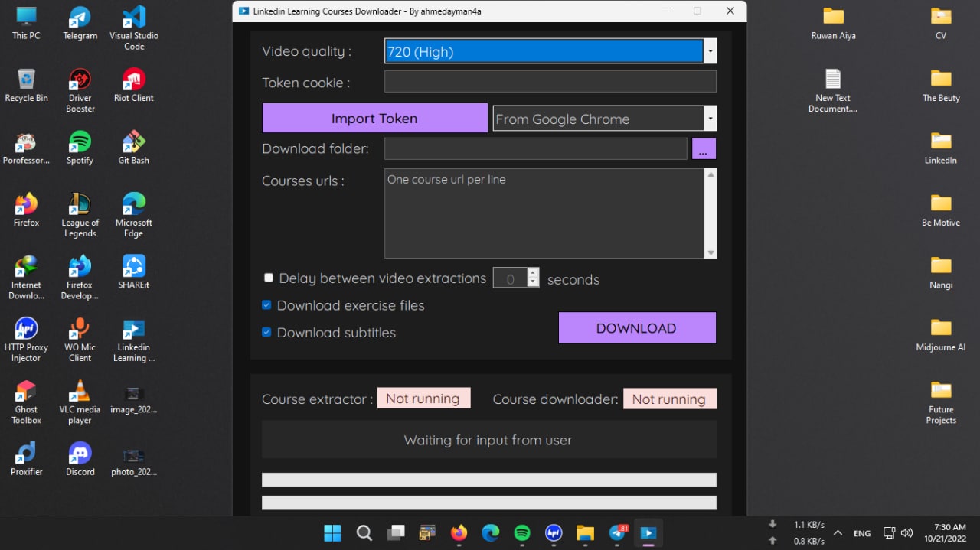The width and height of the screenshot is (980, 550).
Task: Click Courses urls scrollbar up arrow
Action: pos(710,174)
